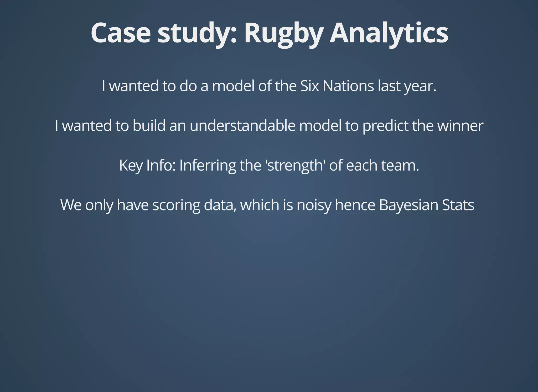This screenshot has height=392, width=538.
Task: Select the line about the Six Nations model
Action: [x=269, y=86]
